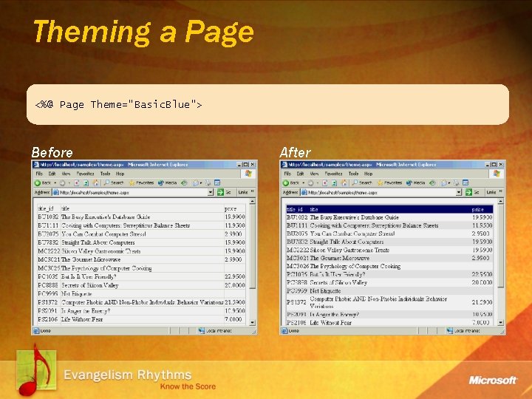Open address bar dropdown in After window
The image size is (532, 399).
(x=459, y=192)
